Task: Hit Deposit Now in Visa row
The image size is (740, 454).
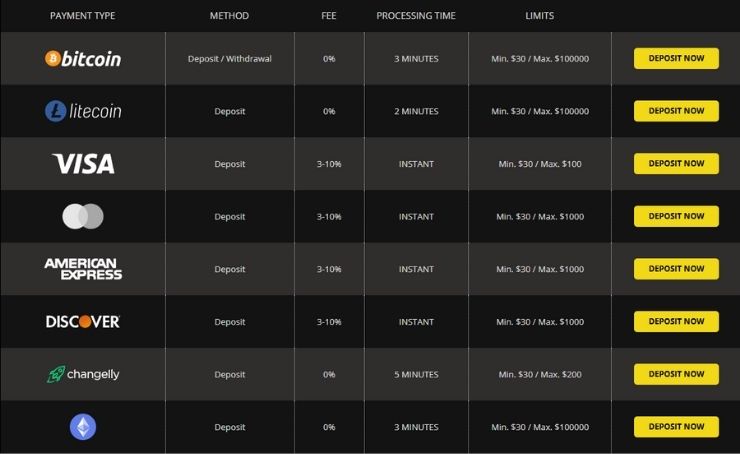Action: 676,164
